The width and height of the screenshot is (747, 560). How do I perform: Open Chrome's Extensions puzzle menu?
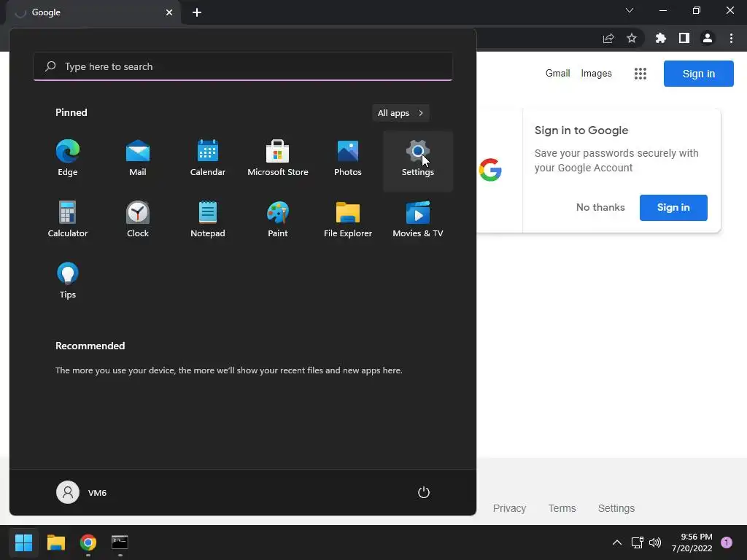tap(661, 38)
